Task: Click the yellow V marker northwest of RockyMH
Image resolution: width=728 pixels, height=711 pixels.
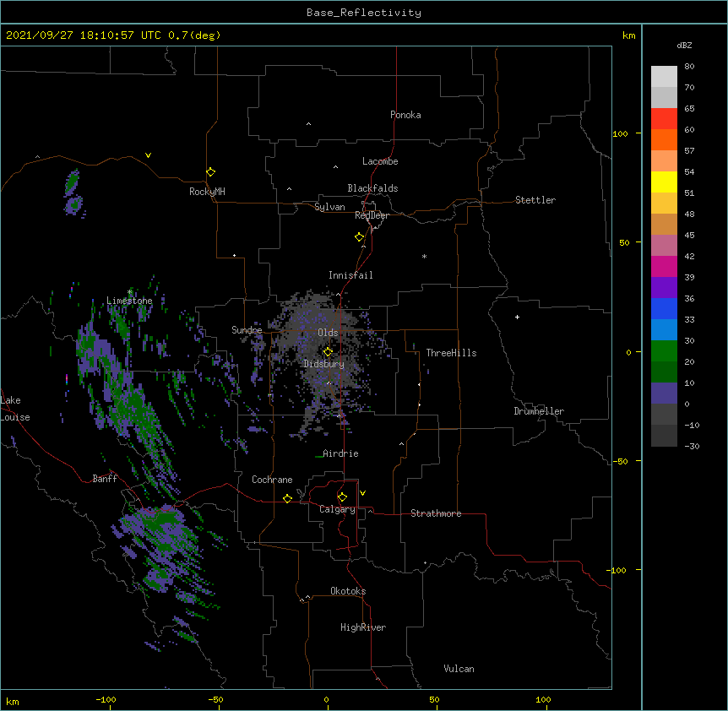Action: 148,155
